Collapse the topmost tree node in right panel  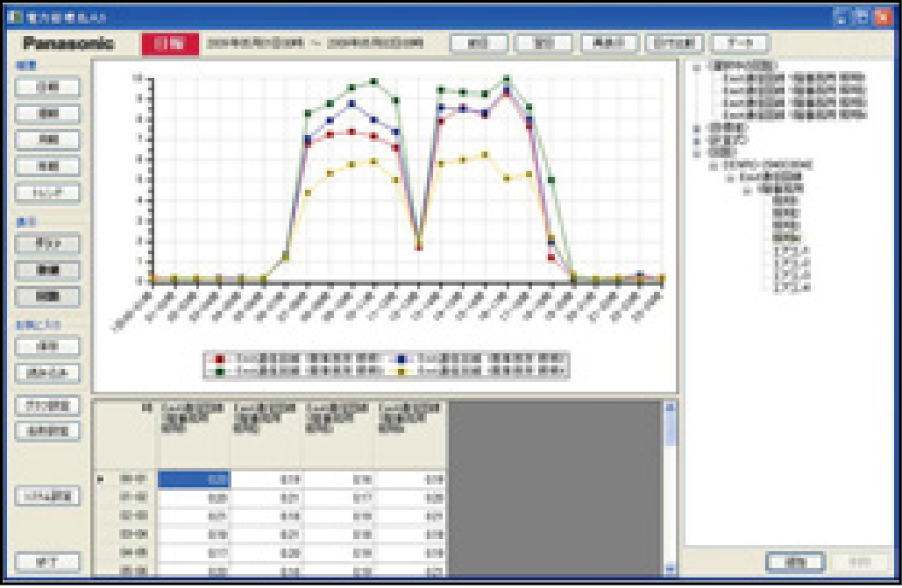(696, 66)
